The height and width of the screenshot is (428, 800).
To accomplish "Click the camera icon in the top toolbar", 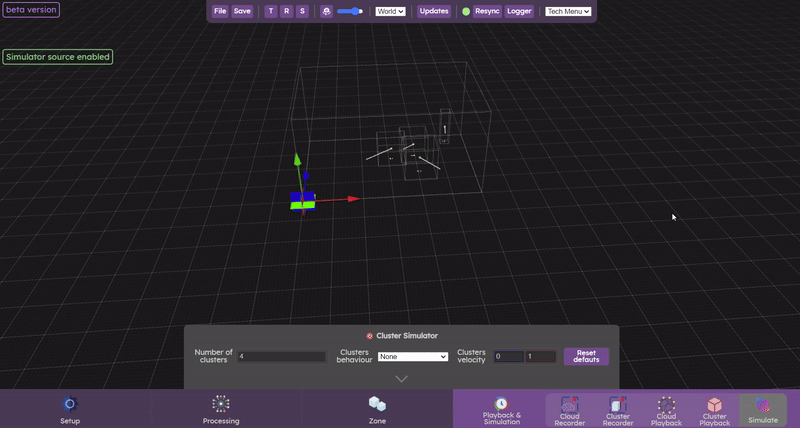I will pos(326,11).
